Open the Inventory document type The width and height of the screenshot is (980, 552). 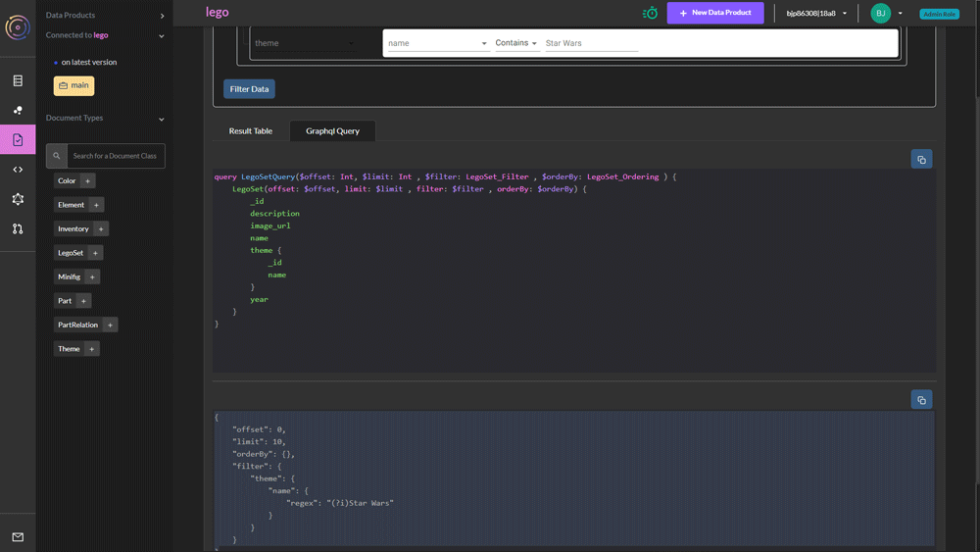coord(73,228)
